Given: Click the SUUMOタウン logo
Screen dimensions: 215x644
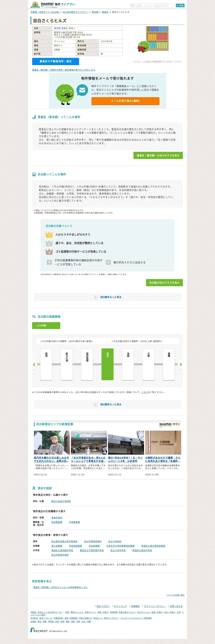Looking at the screenshot, I should pos(170,425).
